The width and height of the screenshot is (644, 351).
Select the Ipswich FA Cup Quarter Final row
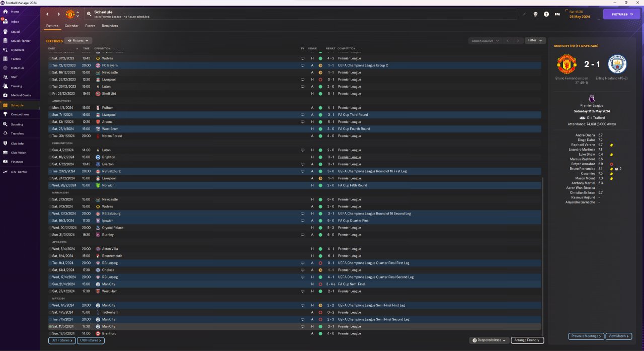[295, 221]
